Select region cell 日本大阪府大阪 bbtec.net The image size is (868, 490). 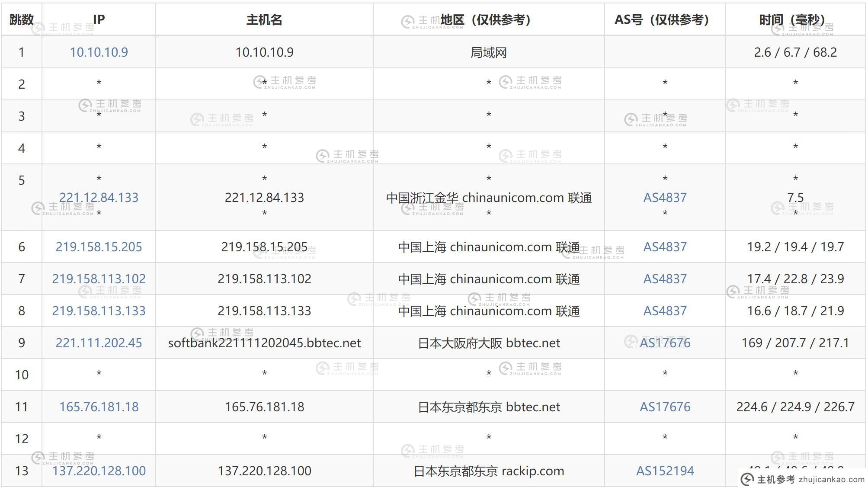[489, 343]
